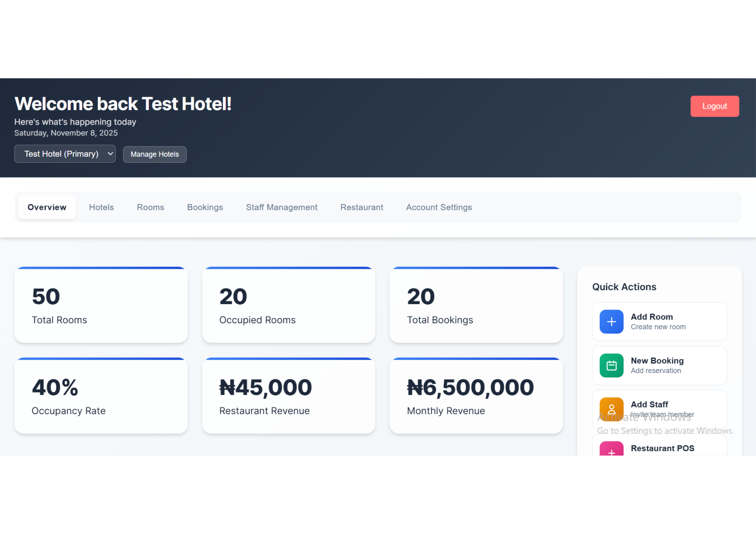
Task: Open Account Settings
Action: pyautogui.click(x=439, y=207)
